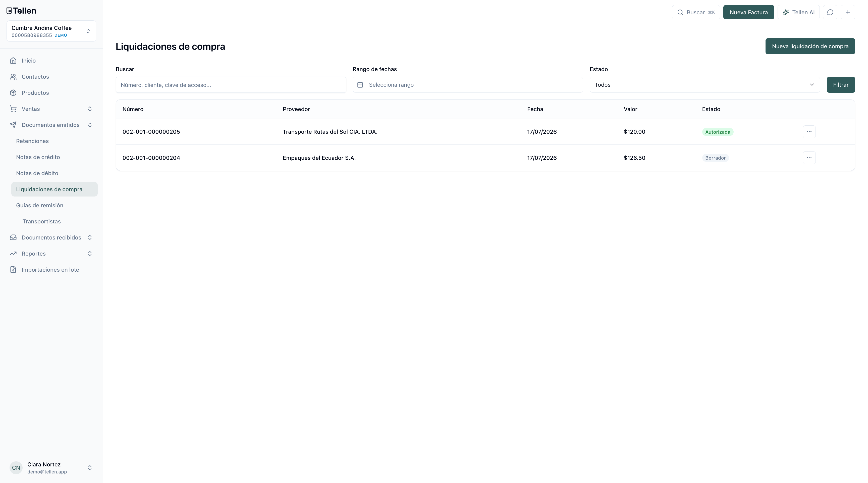The image size is (868, 483).
Task: Click the Proveedor column header
Action: pyautogui.click(x=296, y=109)
